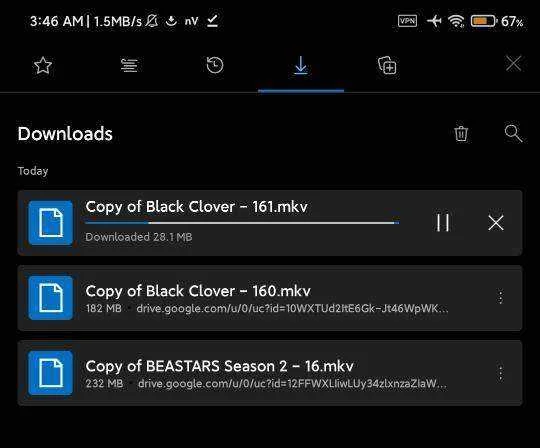The height and width of the screenshot is (448, 540).
Task: Pause the Black Clover 161 download
Action: tap(443, 222)
